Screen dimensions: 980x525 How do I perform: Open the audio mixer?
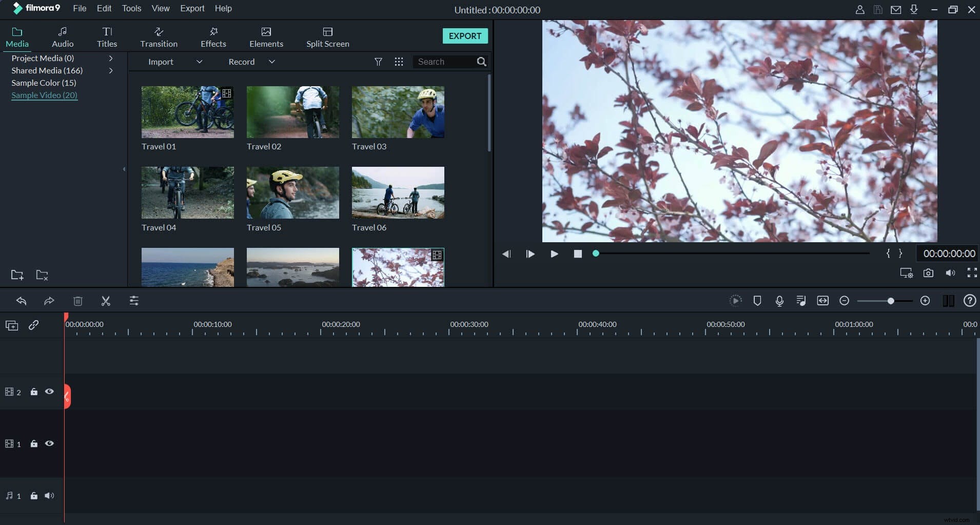pyautogui.click(x=800, y=301)
